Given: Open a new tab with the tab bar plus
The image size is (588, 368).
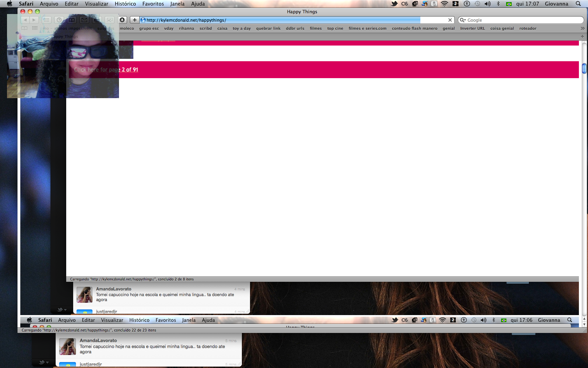Looking at the screenshot, I should click(x=582, y=36).
